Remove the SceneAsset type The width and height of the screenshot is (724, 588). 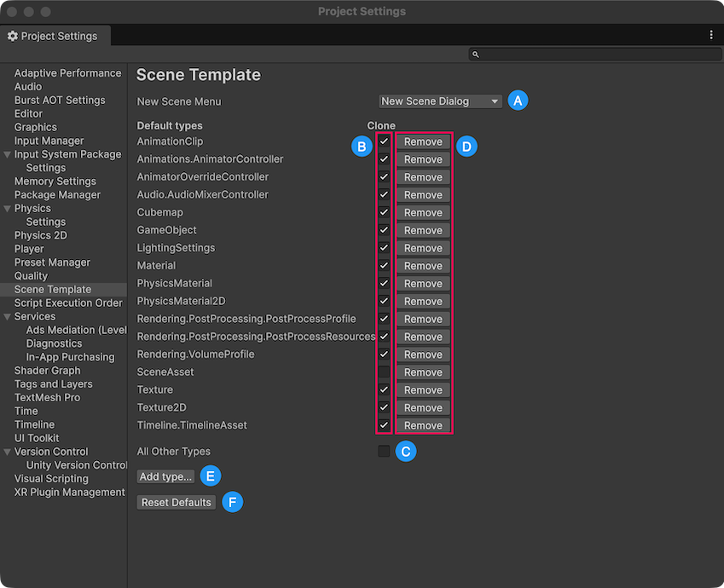[x=424, y=372]
